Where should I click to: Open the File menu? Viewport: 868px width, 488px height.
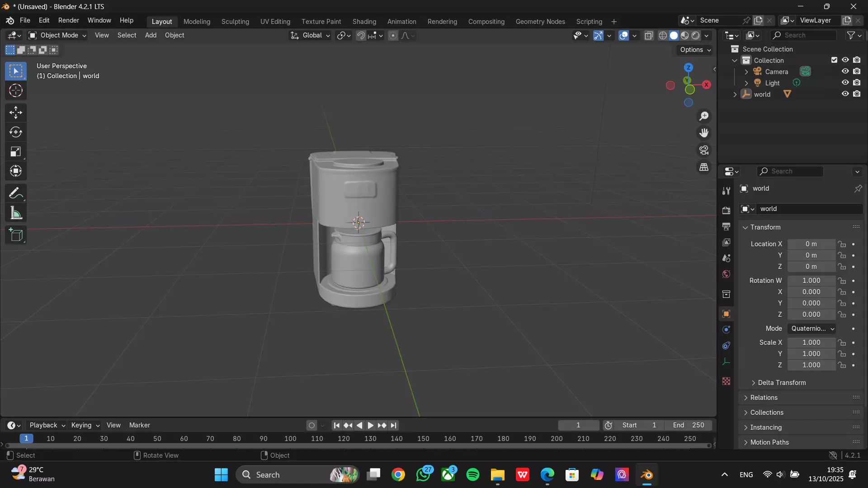pyautogui.click(x=25, y=21)
